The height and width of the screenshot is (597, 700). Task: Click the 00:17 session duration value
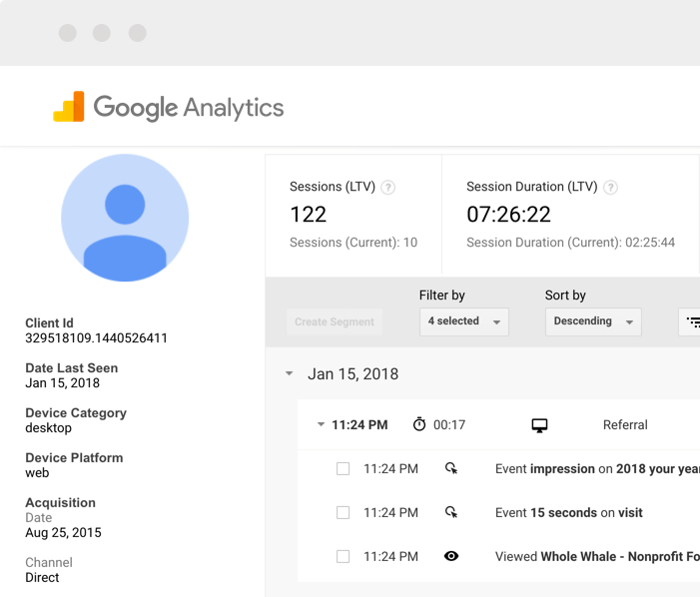click(449, 424)
